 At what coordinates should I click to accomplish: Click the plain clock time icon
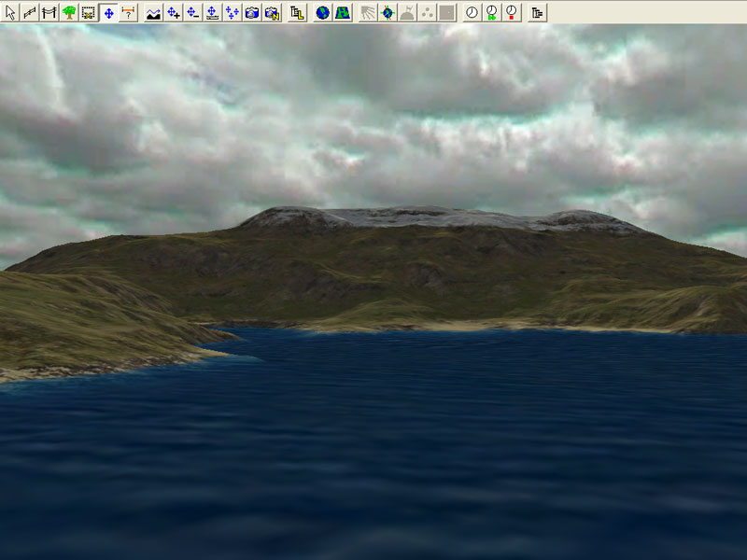pos(472,12)
